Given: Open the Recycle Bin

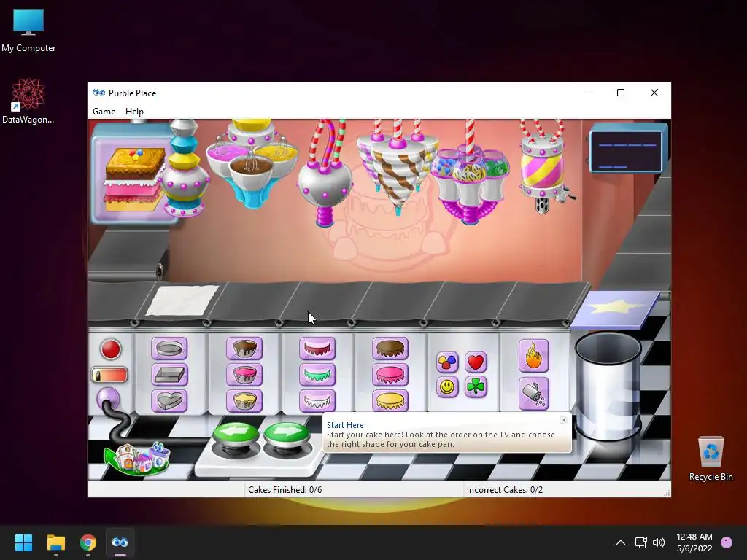Looking at the screenshot, I should point(711,459).
